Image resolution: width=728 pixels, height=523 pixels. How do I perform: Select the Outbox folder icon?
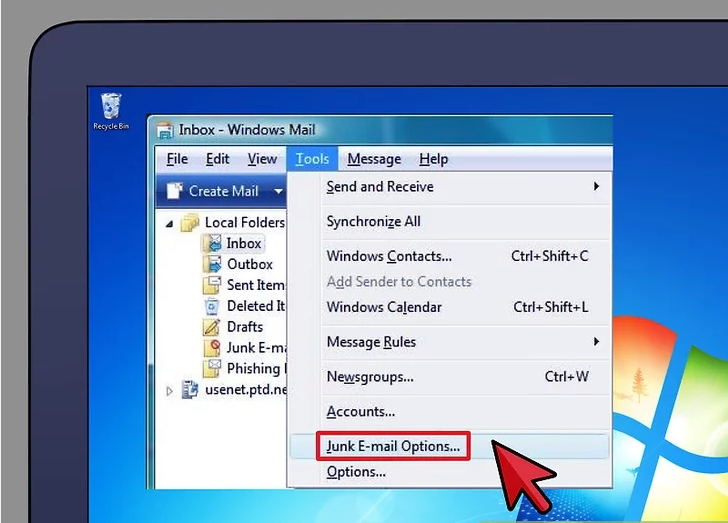pos(212,264)
